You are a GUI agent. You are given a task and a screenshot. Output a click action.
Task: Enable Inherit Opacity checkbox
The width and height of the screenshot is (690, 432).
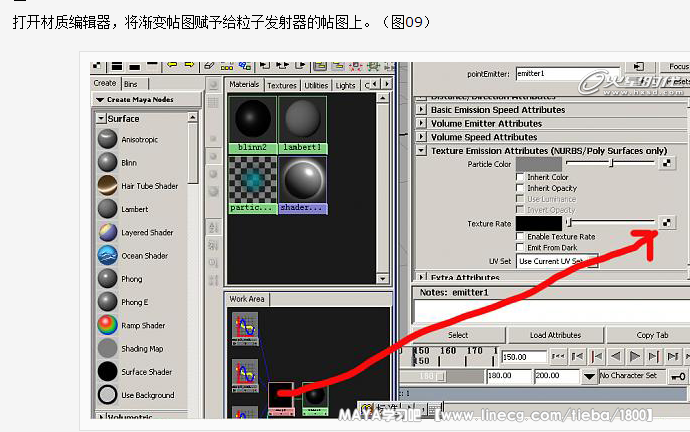520,188
